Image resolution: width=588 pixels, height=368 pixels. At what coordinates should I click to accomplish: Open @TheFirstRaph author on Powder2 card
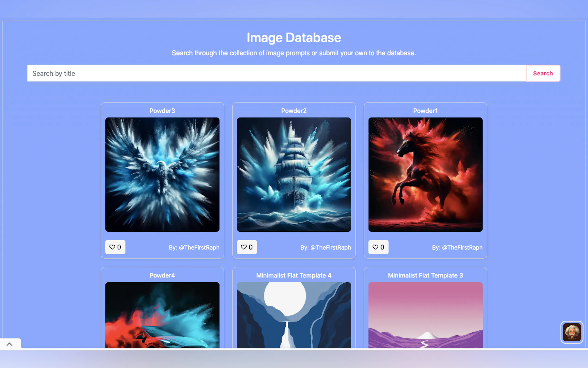[331, 247]
